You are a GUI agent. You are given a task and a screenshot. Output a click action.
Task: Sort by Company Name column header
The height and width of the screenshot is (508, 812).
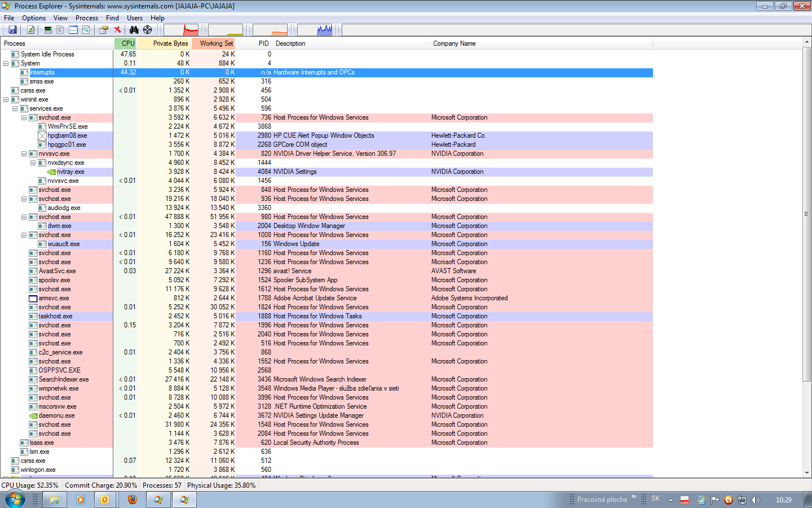point(541,43)
